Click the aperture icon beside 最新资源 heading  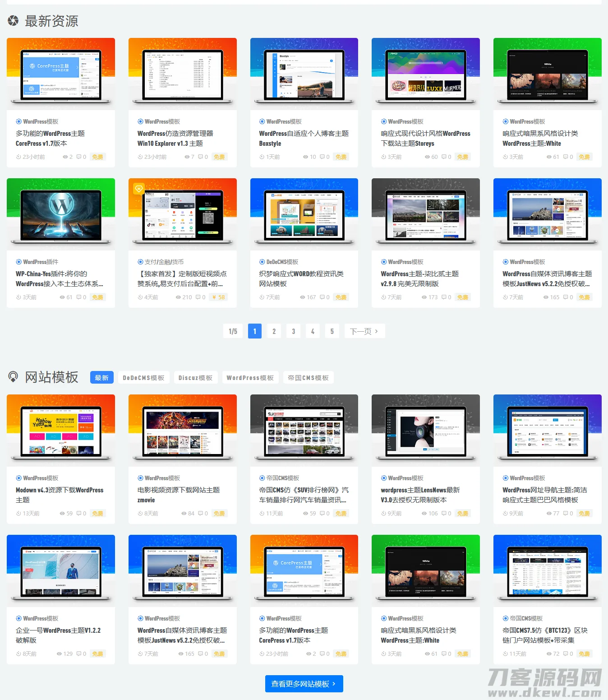13,21
